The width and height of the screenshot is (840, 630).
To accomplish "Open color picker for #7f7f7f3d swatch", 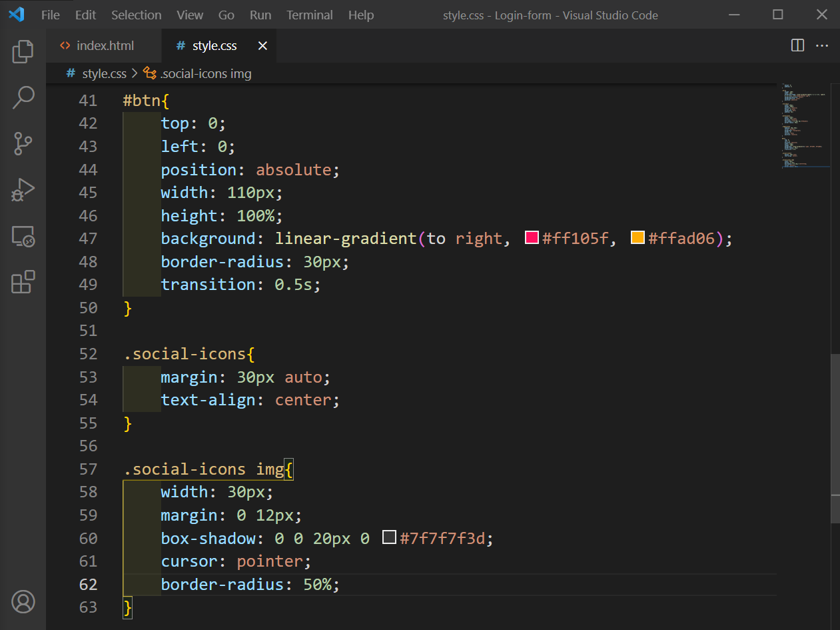I will coord(390,537).
